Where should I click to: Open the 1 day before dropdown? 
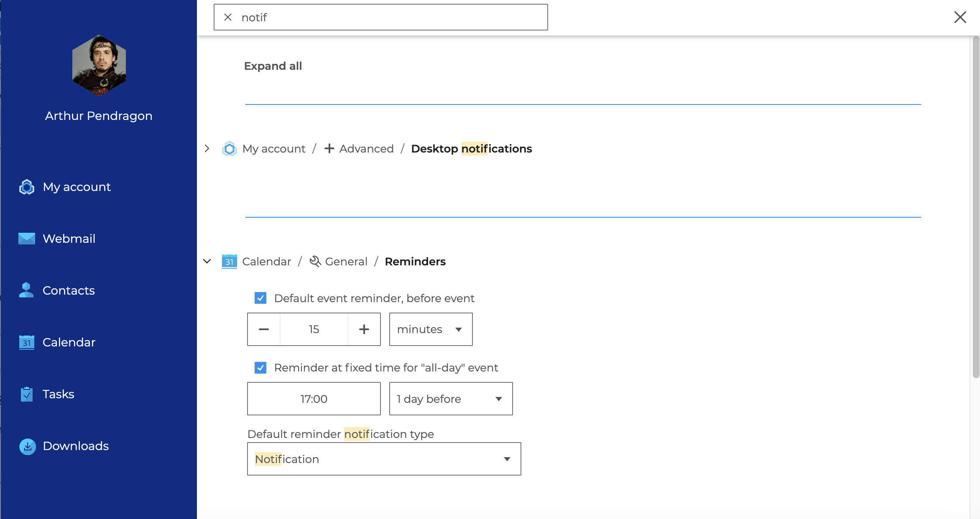pos(451,399)
